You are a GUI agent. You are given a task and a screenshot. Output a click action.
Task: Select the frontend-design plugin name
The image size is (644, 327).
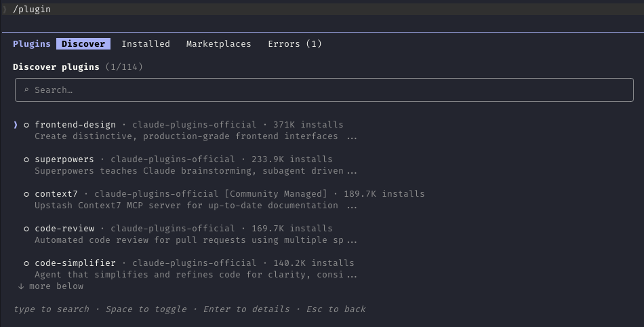(x=75, y=125)
